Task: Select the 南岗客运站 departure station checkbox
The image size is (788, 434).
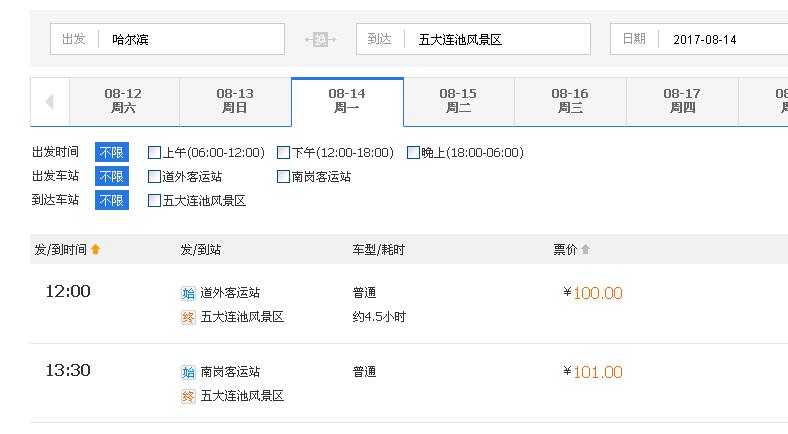Action: (284, 177)
